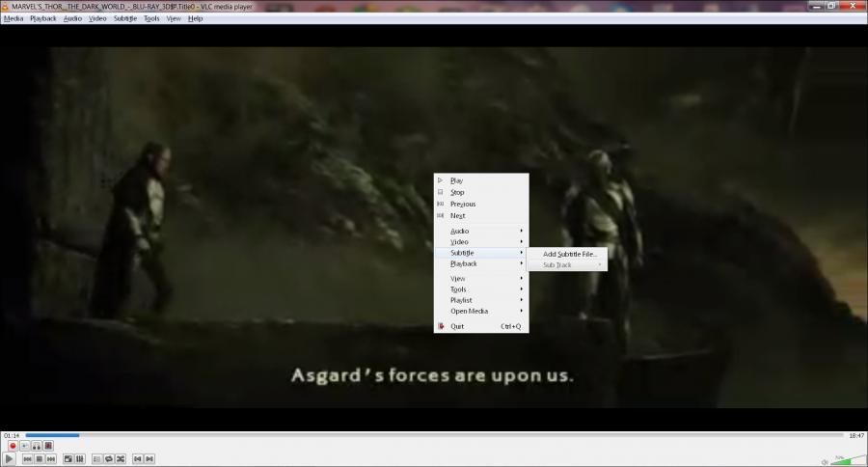
Task: Adjust the green volume slider
Action: [847, 460]
